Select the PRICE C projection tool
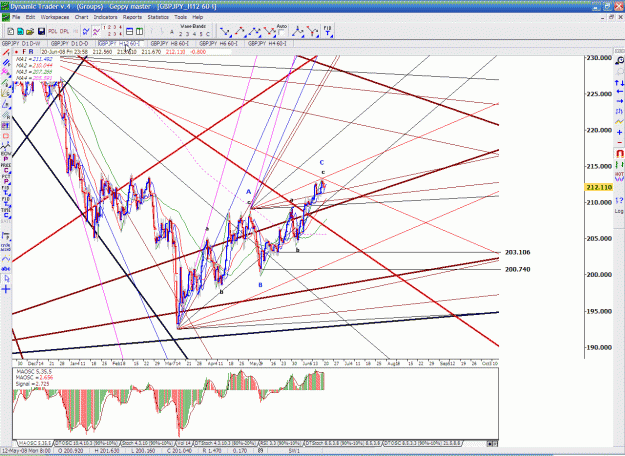625x456 pixels. (x=6, y=168)
